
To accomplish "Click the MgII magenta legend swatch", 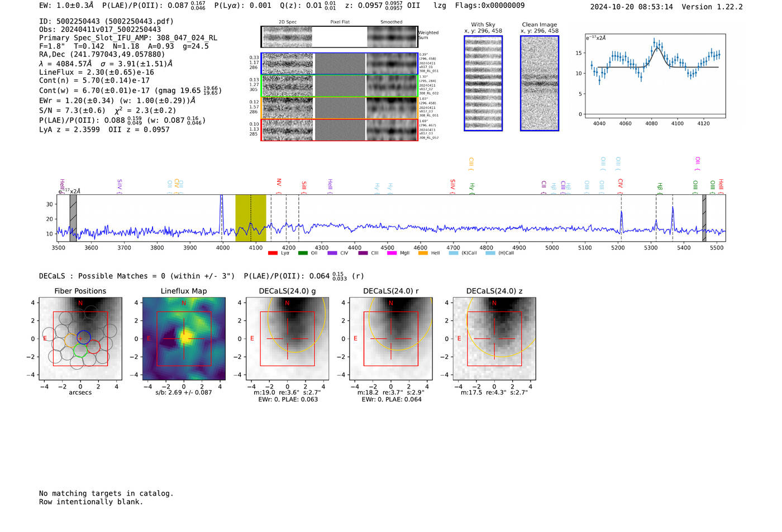I will [x=392, y=253].
